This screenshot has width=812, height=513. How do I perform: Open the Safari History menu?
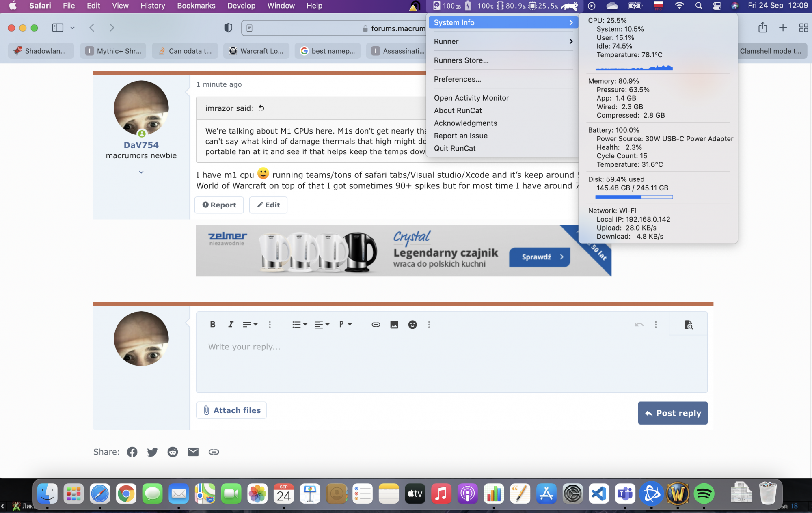[153, 6]
